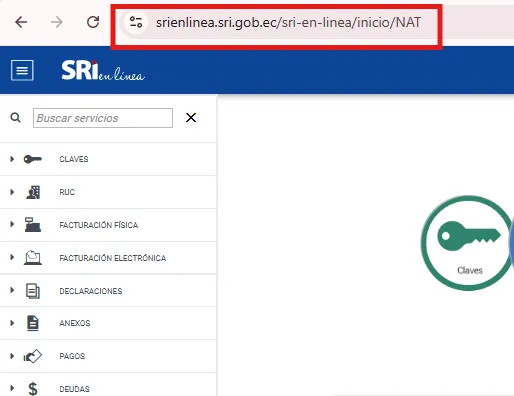Open the FACTURACIÓN ELECTRÓNICA menu entry
514x396 pixels.
point(113,258)
